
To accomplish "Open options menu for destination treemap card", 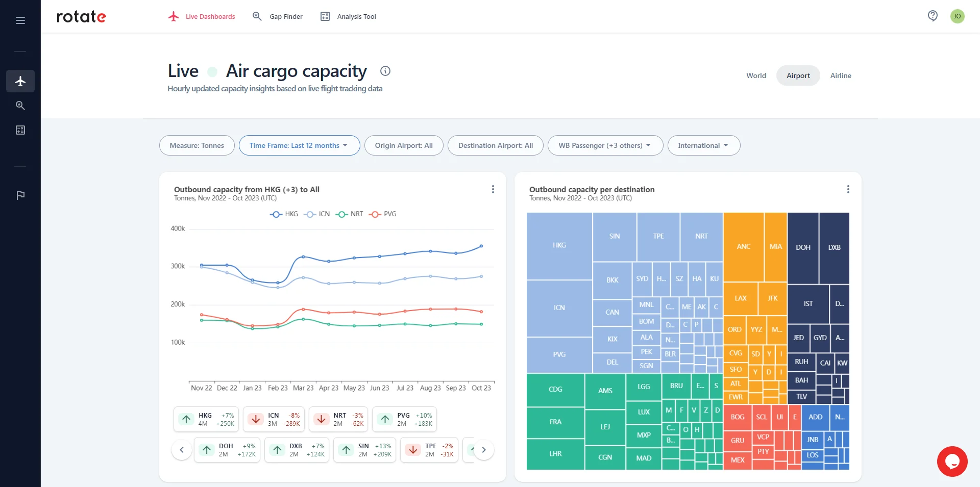I will (x=848, y=189).
